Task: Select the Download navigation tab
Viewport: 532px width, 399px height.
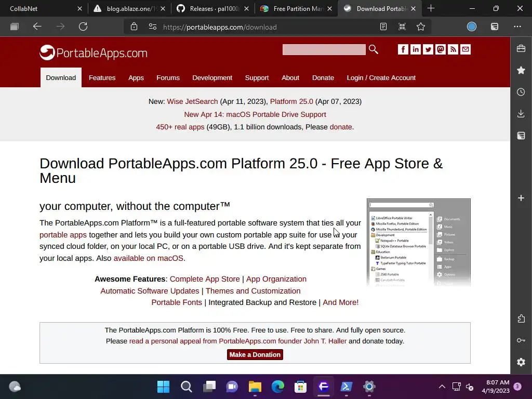Action: [61, 78]
